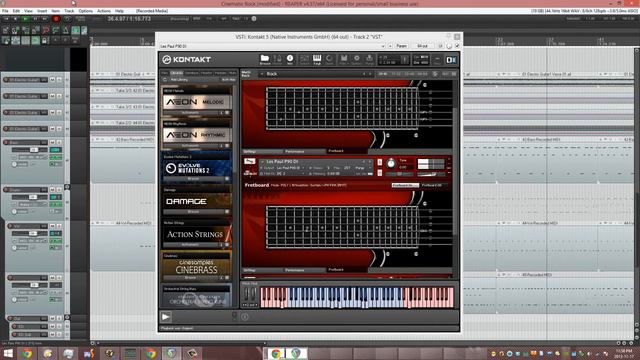Open the Actions menu

point(104,11)
